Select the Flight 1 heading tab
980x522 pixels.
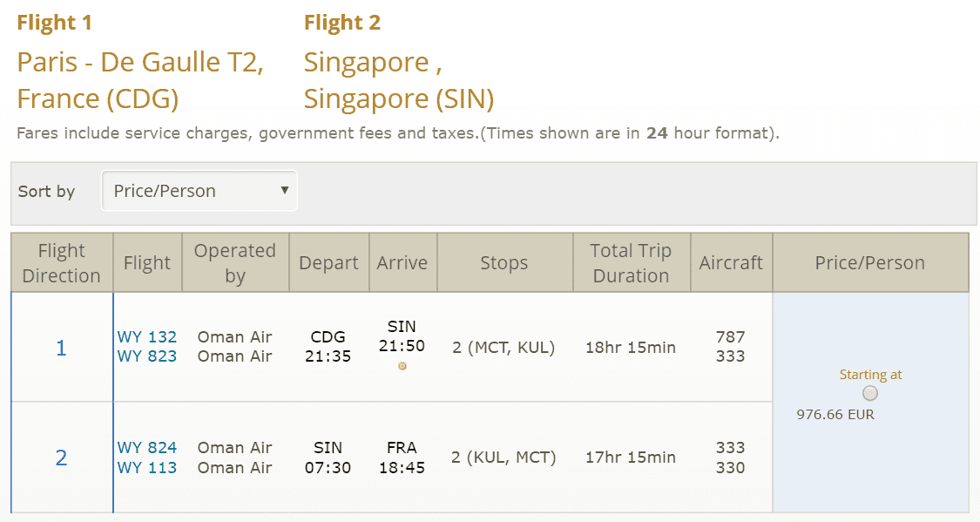54,23
